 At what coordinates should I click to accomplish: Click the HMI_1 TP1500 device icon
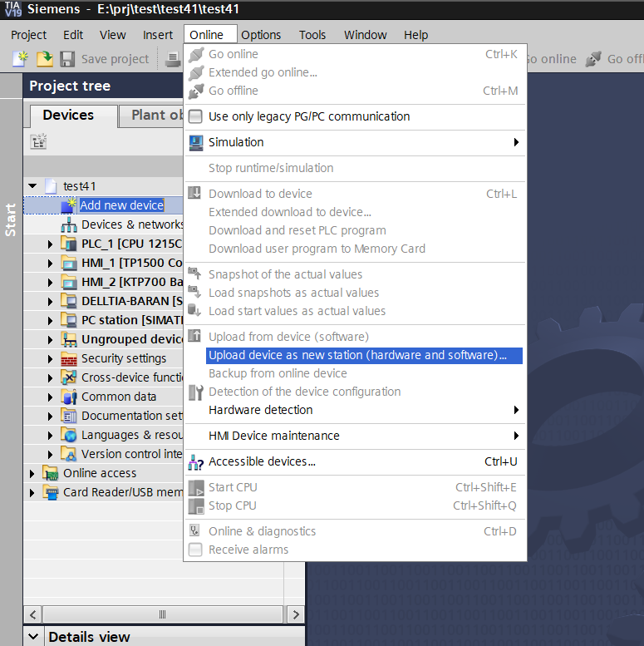(69, 263)
